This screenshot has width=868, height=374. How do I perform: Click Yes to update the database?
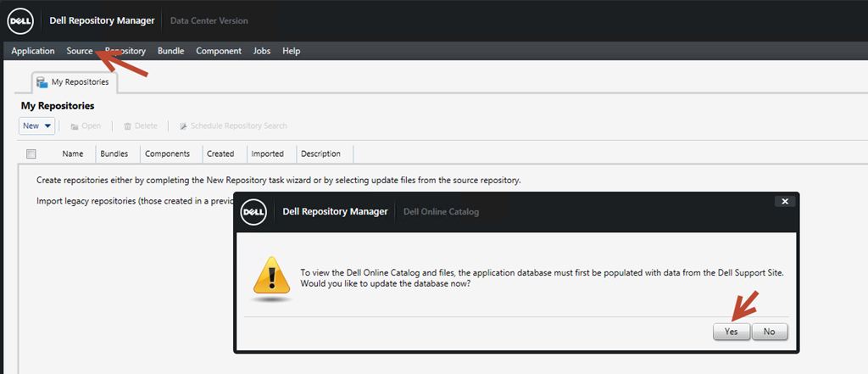coord(732,332)
